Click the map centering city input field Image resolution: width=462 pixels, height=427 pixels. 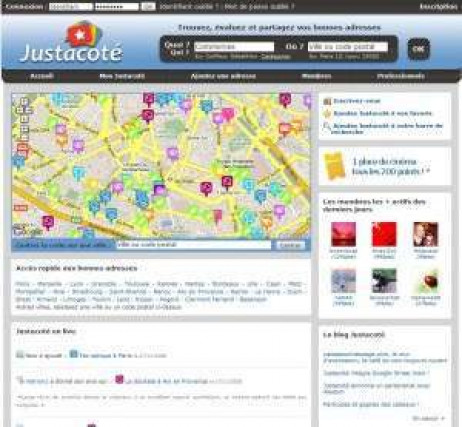[x=193, y=245]
